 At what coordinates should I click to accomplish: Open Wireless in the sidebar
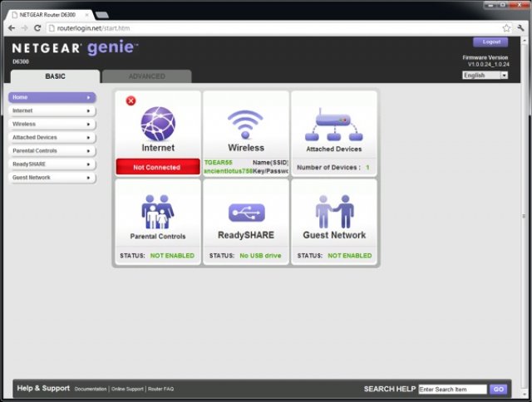click(x=52, y=124)
